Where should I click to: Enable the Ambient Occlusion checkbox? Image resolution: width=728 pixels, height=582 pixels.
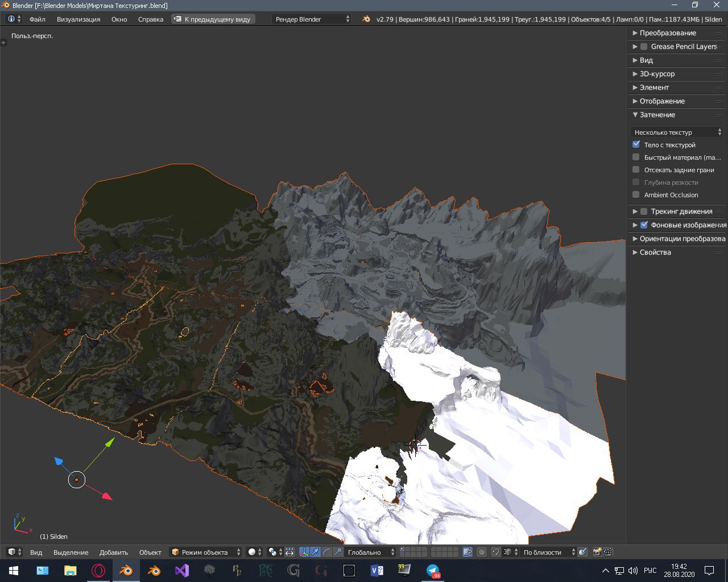pos(636,194)
